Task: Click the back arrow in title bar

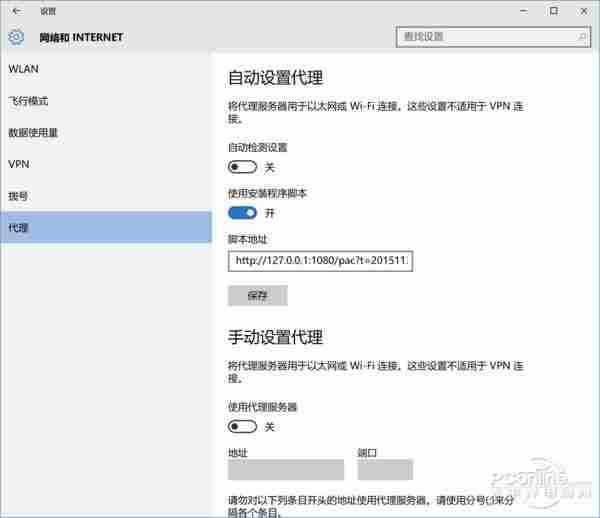Action: coord(15,10)
